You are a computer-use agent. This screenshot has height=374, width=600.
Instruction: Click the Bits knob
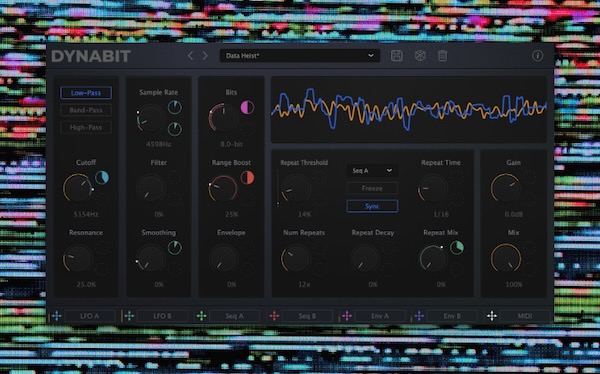(223, 118)
